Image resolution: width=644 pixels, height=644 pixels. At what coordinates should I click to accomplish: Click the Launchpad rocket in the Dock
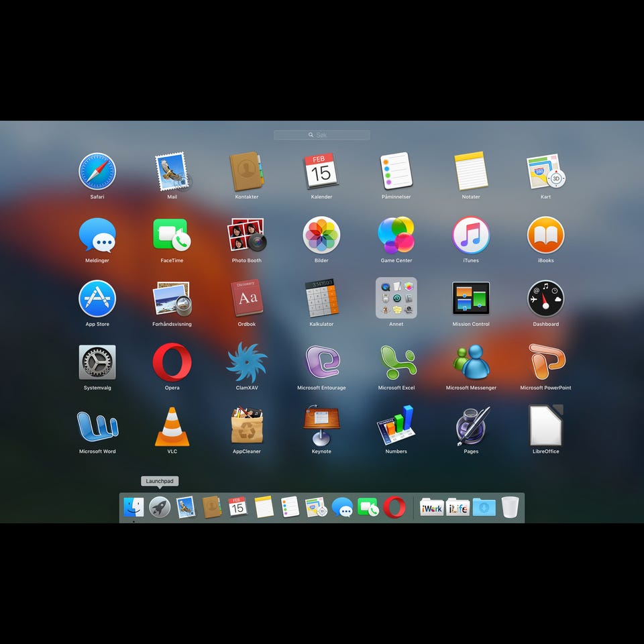(160, 507)
